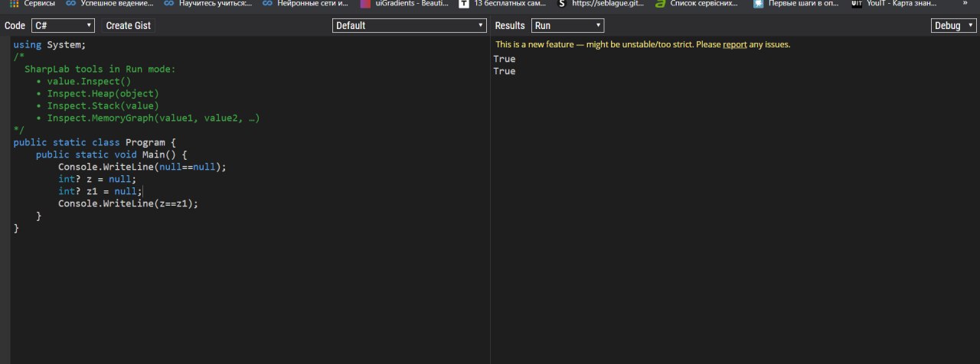Open the seblague.git bookmark
The height and width of the screenshot is (364, 980).
(601, 4)
